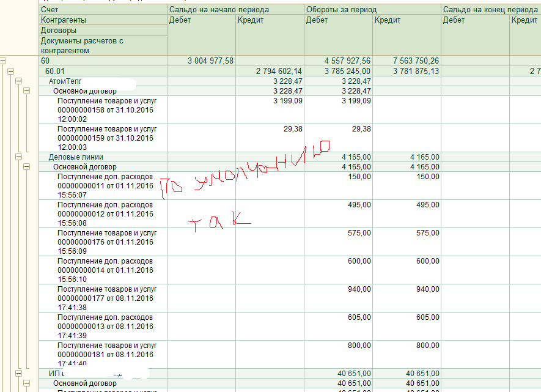
Task: Collapse Основной договор under ИП
Action: pyautogui.click(x=26, y=383)
